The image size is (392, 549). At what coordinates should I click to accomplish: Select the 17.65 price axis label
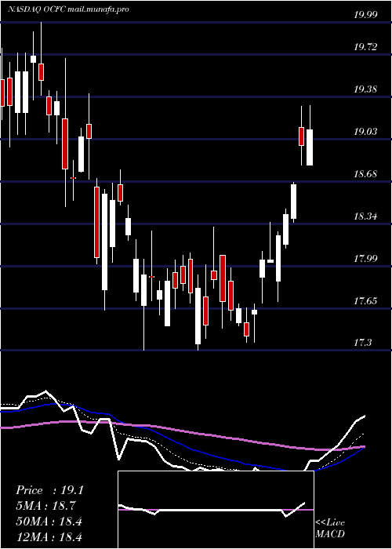pyautogui.click(x=365, y=300)
